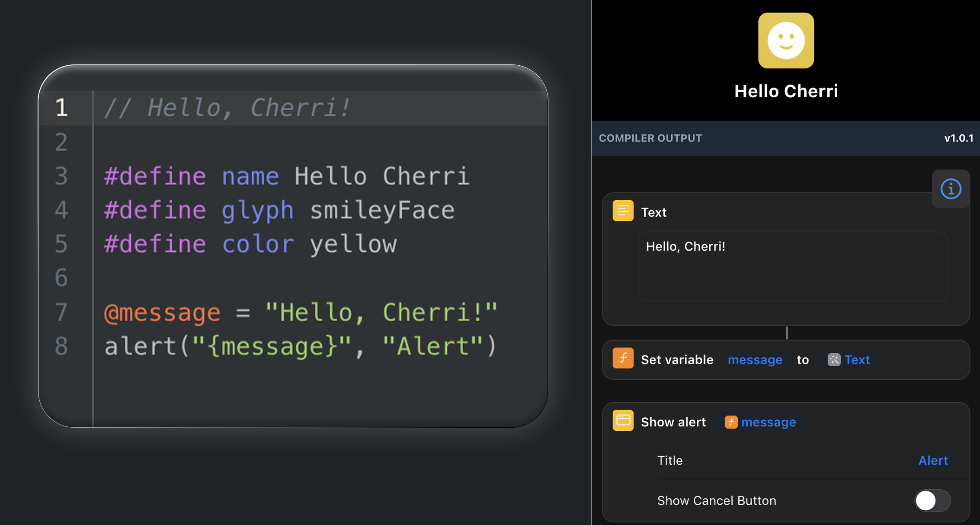Click the Text variable token
The width and height of the screenshot is (980, 525).
point(857,359)
